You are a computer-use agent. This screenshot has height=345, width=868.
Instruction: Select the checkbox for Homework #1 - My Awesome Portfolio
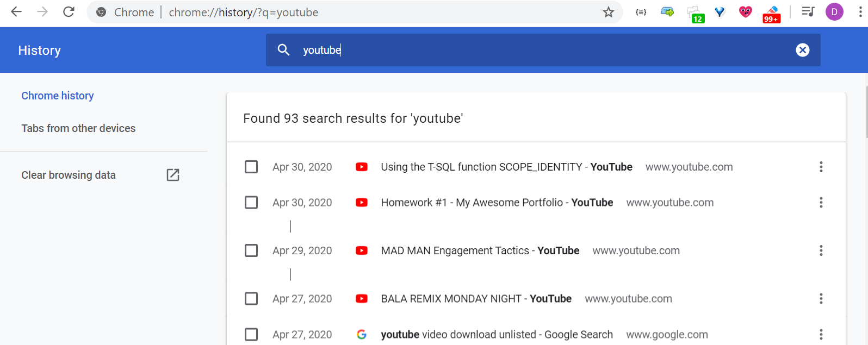251,203
